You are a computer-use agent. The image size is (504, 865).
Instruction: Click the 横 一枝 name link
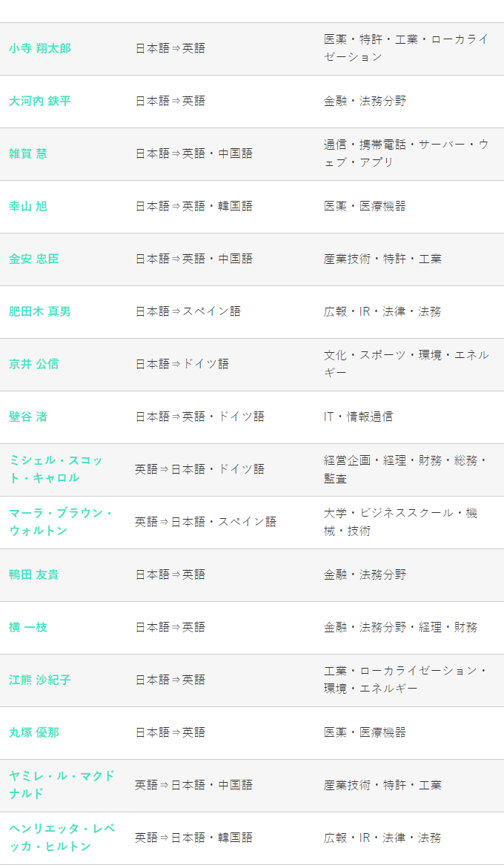pyautogui.click(x=28, y=627)
